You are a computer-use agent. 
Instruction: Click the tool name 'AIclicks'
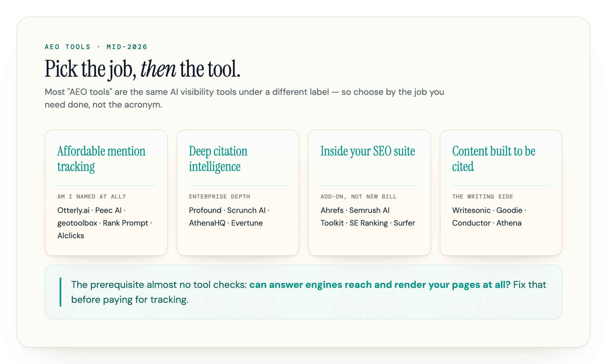[x=71, y=236]
